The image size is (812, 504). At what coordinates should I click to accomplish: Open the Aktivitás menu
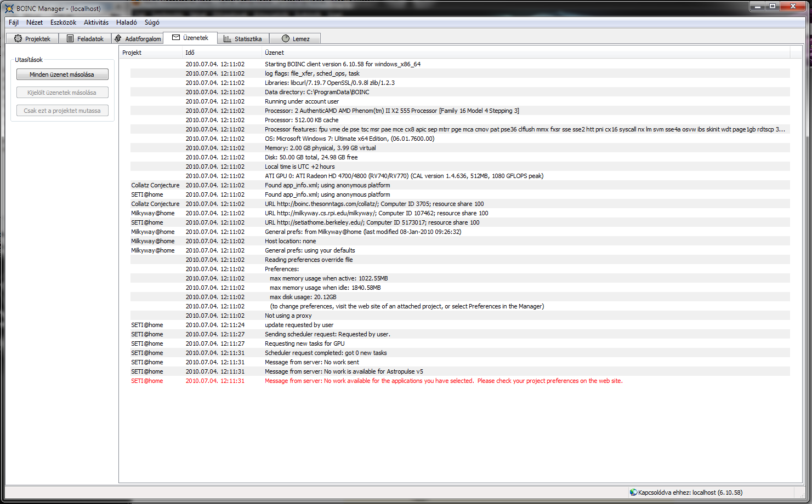point(96,22)
